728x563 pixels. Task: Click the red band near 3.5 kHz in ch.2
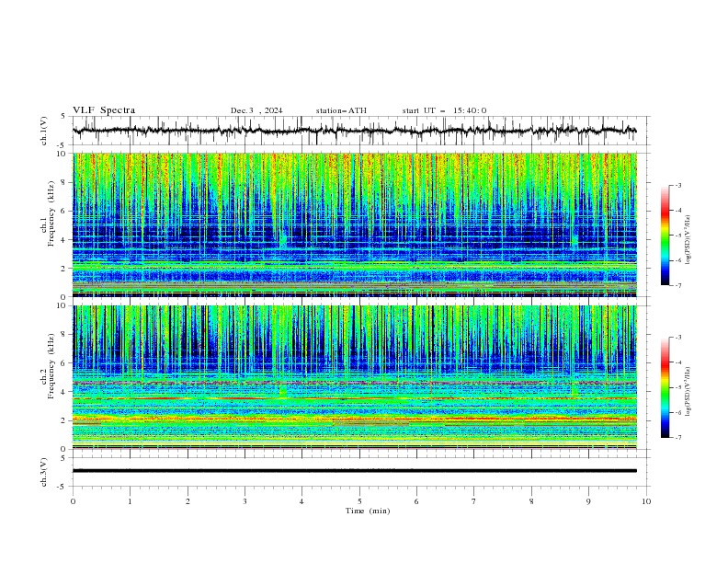pyautogui.click(x=355, y=398)
